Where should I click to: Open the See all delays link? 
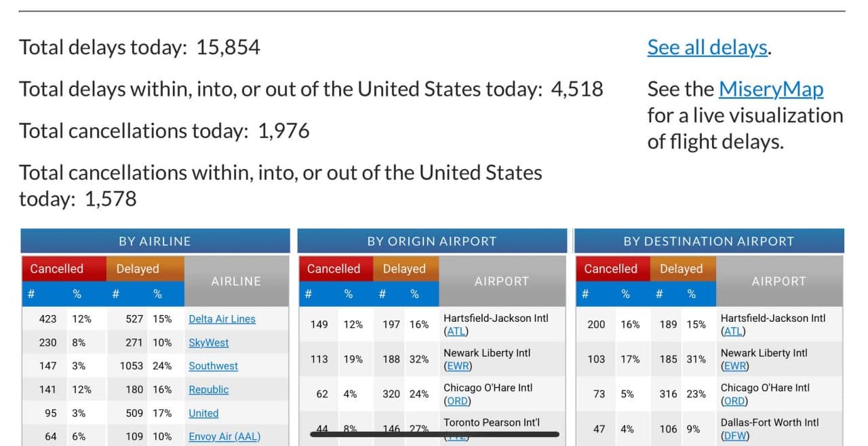click(707, 47)
